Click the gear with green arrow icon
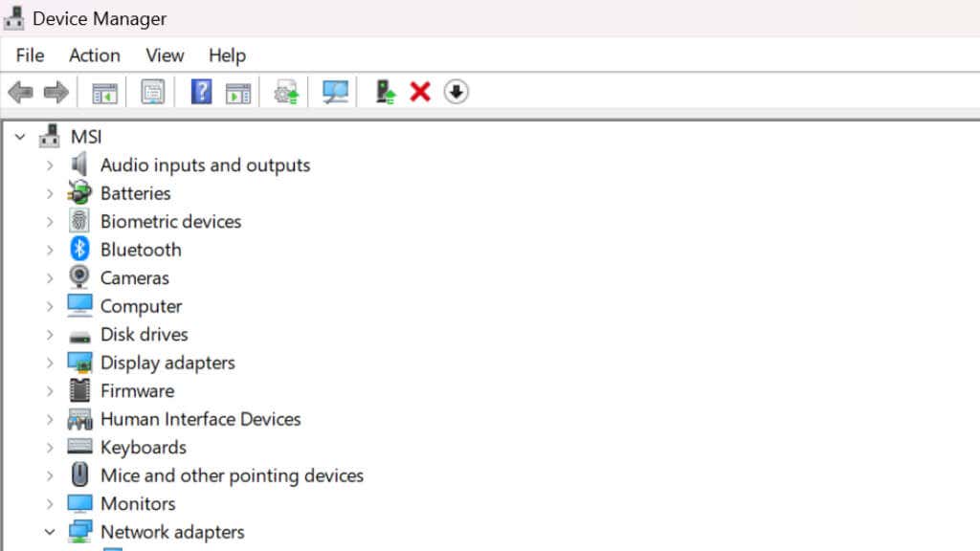This screenshot has height=551, width=980. 286,93
